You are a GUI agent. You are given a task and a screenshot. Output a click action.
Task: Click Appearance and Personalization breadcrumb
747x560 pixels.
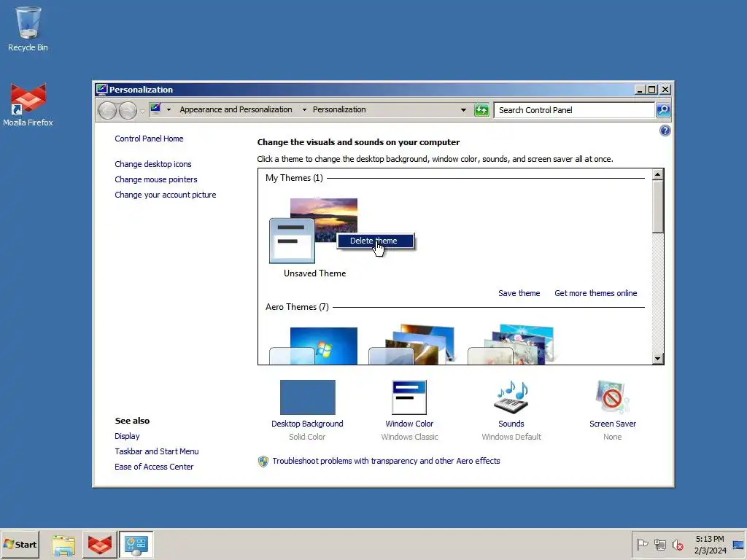click(x=236, y=109)
